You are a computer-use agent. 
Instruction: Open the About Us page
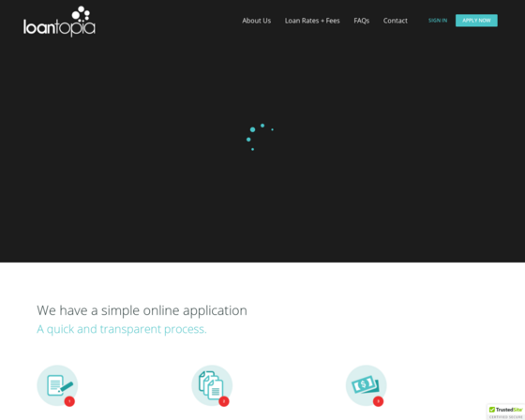click(x=257, y=21)
